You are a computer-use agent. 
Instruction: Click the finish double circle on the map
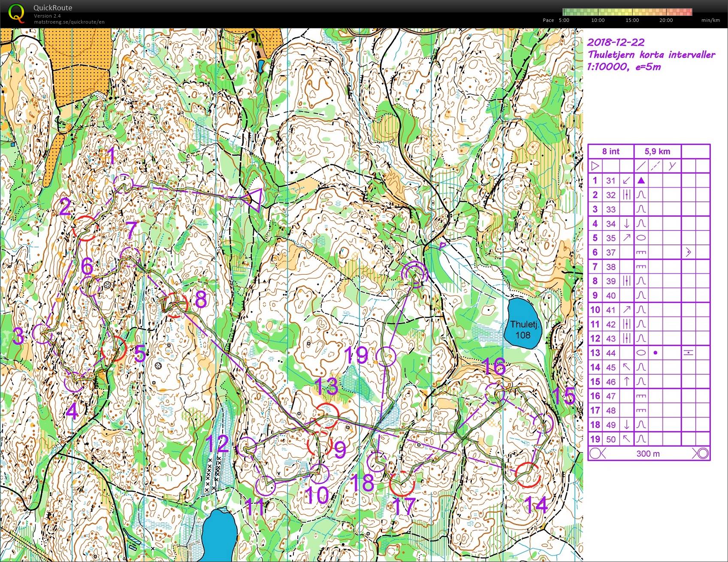click(x=415, y=273)
